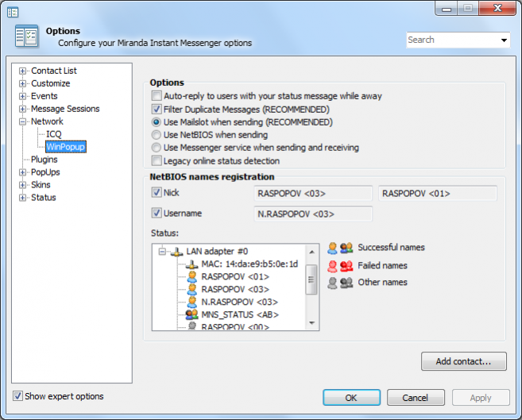Uncheck Show expert options

click(17, 395)
